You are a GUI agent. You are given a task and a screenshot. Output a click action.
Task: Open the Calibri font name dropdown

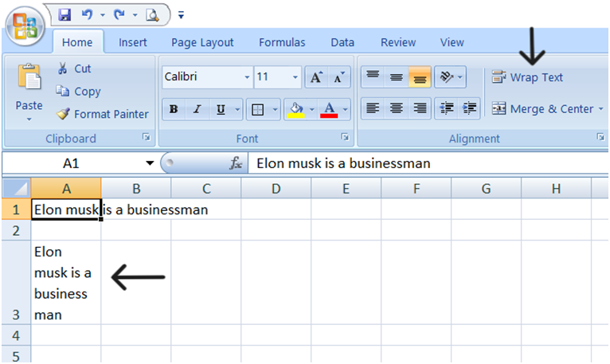click(247, 77)
